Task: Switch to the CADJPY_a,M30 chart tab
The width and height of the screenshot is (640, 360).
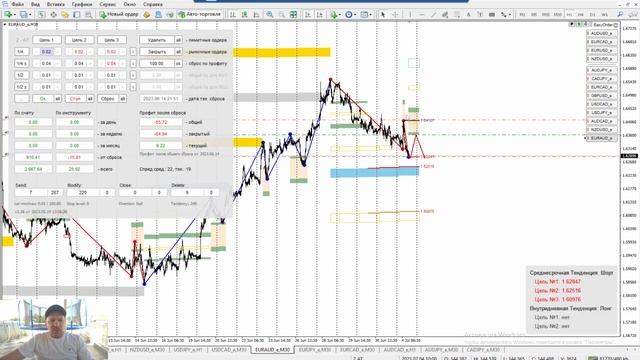Action: click(x=483, y=350)
